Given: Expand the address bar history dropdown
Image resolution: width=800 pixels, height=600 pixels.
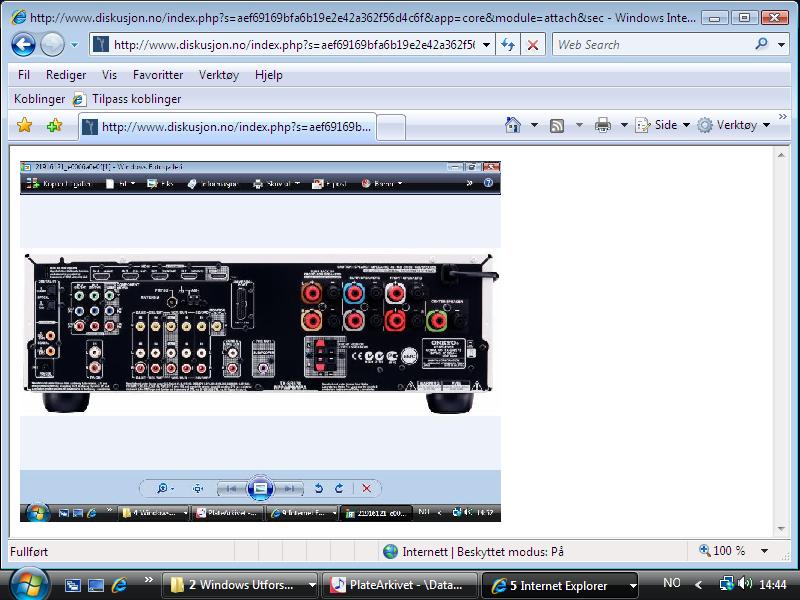Looking at the screenshot, I should coord(486,45).
